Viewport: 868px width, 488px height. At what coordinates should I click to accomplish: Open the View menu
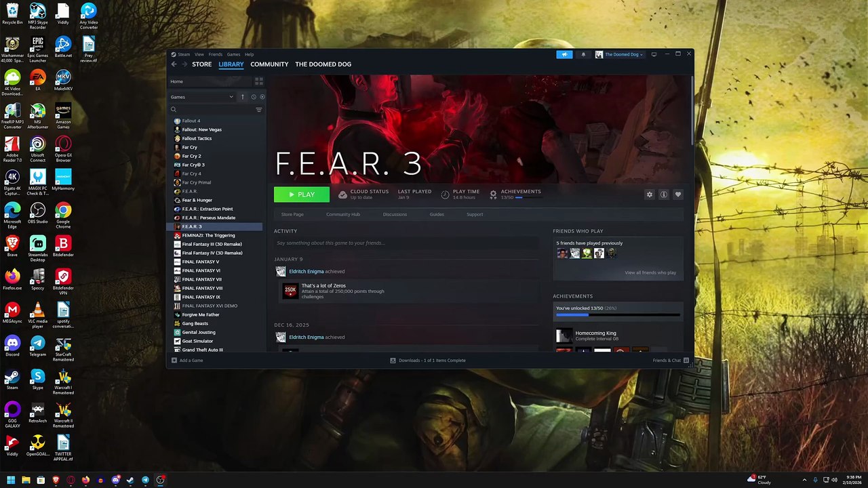(x=199, y=54)
